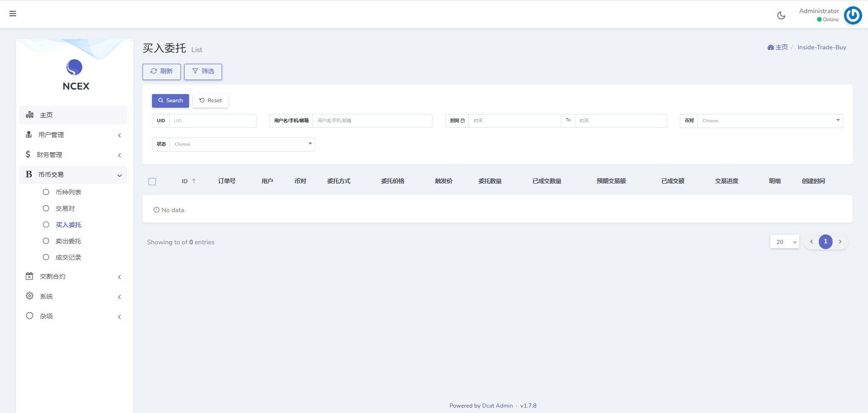
Task: Sort by ID using the arrow icon
Action: coord(194,181)
